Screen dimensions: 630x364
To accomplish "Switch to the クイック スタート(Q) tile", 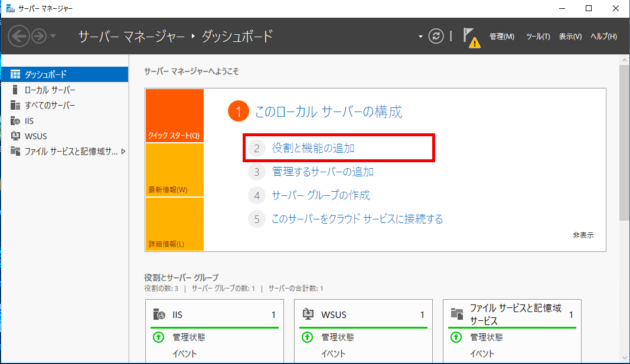I will pyautogui.click(x=174, y=116).
